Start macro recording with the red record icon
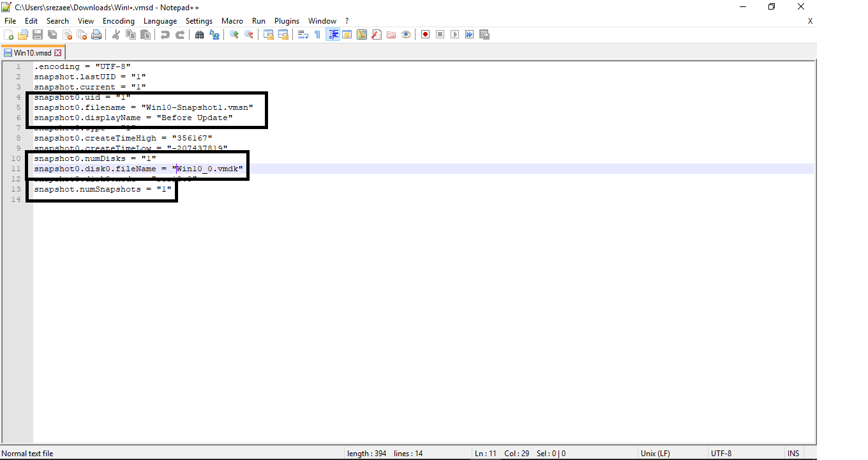The height and width of the screenshot is (460, 868). click(425, 34)
